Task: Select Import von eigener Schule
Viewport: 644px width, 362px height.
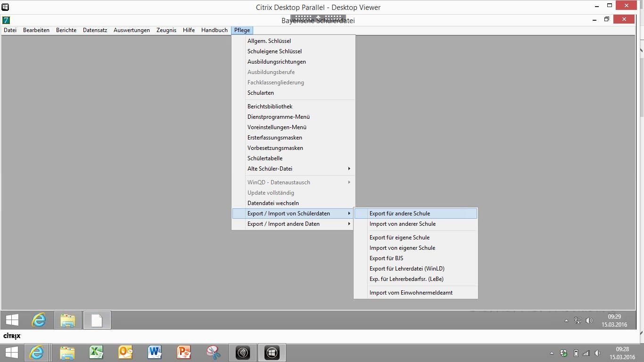Action: pos(416,248)
